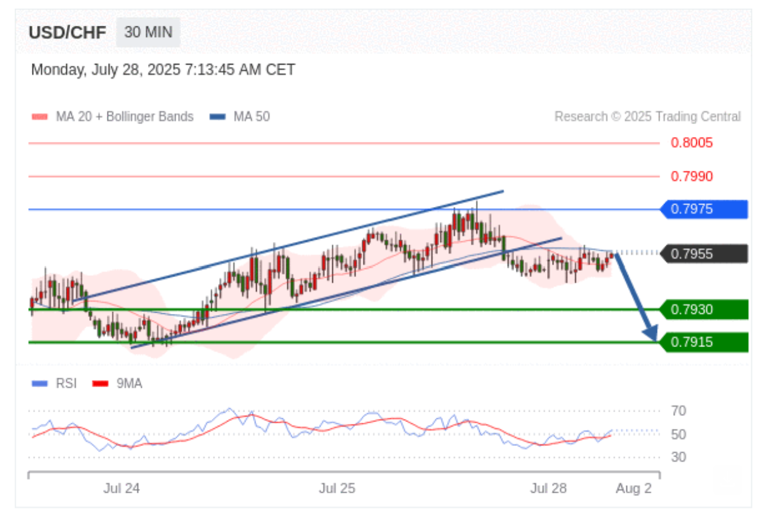This screenshot has height=532, width=775.
Task: Click the RSI 70 level label
Action: (x=679, y=411)
